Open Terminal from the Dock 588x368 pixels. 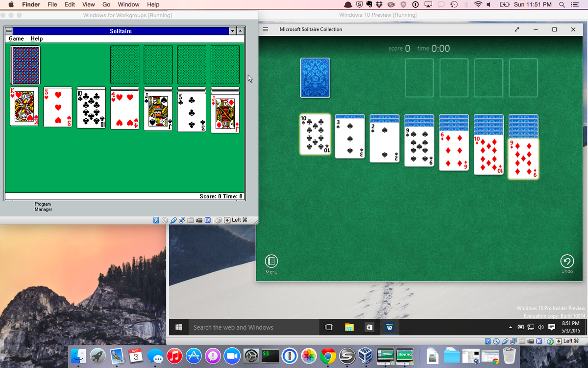tap(270, 356)
